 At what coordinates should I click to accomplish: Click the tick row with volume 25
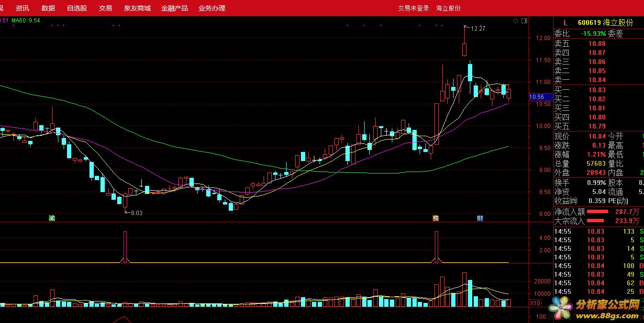click(599, 291)
